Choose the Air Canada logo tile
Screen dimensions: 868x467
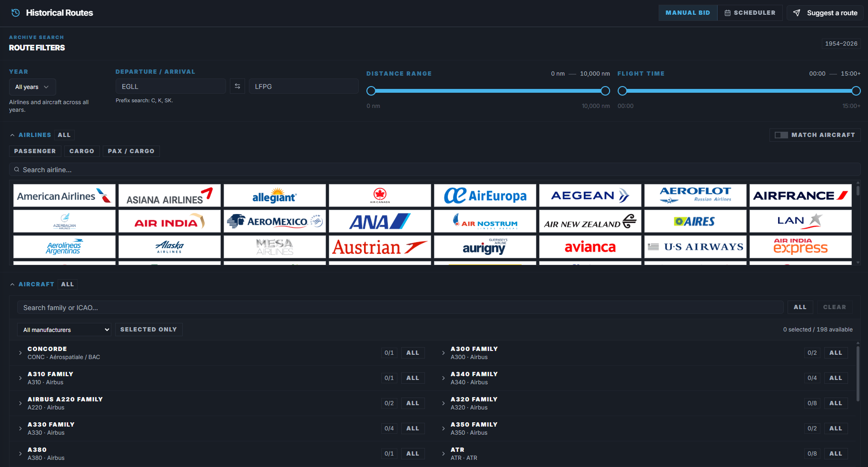click(x=380, y=195)
